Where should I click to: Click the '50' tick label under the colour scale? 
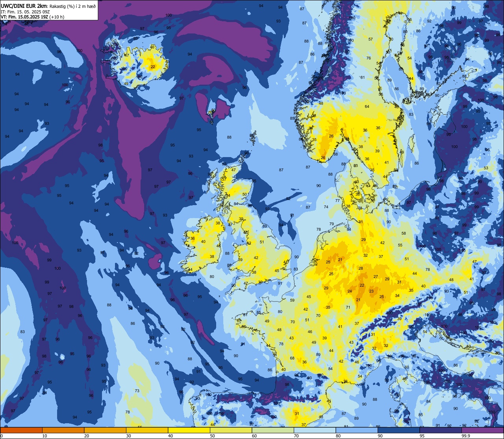pyautogui.click(x=212, y=436)
